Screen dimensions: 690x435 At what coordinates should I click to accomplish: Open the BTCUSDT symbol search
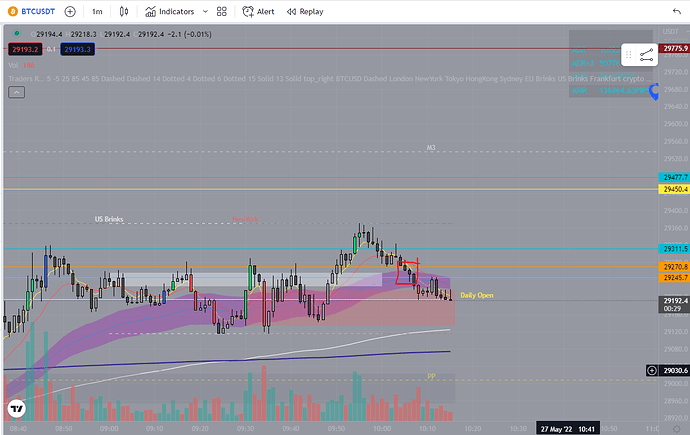pos(38,11)
